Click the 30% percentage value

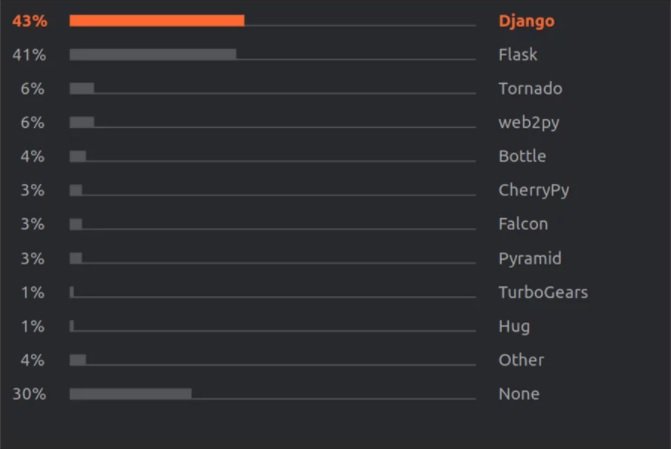click(29, 394)
